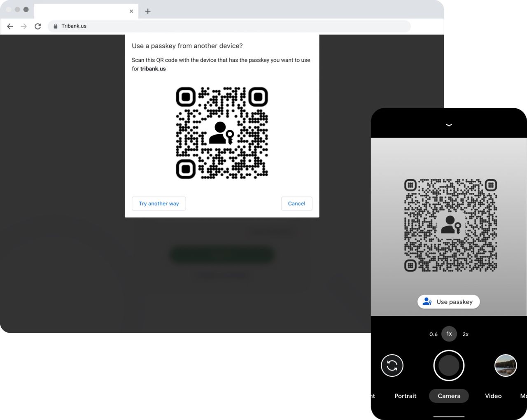Viewport: 527px width, 420px height.
Task: Switch to Video mode
Action: tap(493, 396)
